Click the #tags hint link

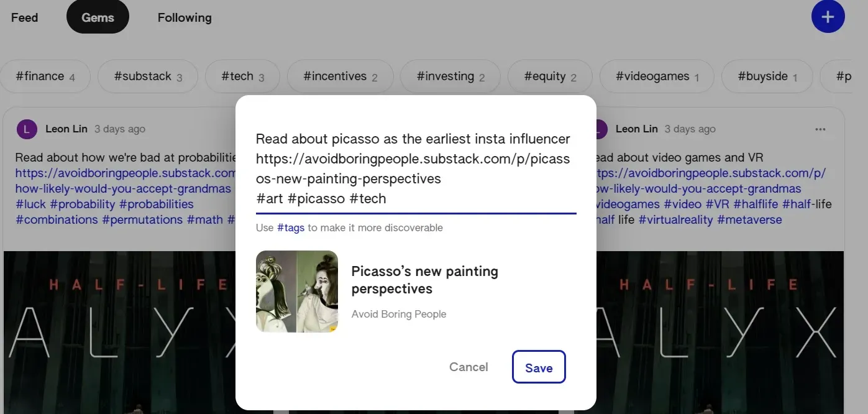[x=290, y=228]
